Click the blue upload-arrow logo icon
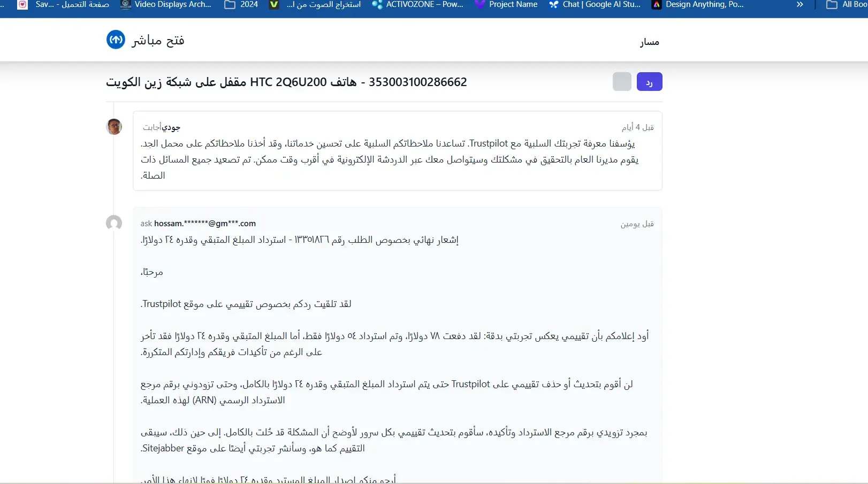The height and width of the screenshot is (484, 868). click(116, 40)
